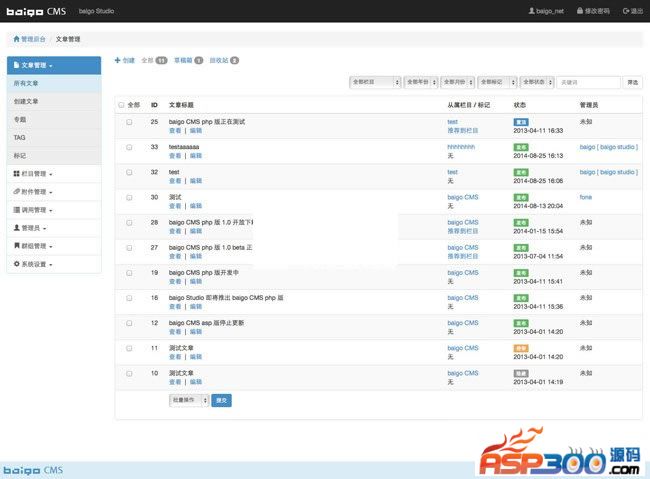Screen dimensions: 650x479
Task: Switch to the 全部 articles tab
Action: click(x=154, y=60)
